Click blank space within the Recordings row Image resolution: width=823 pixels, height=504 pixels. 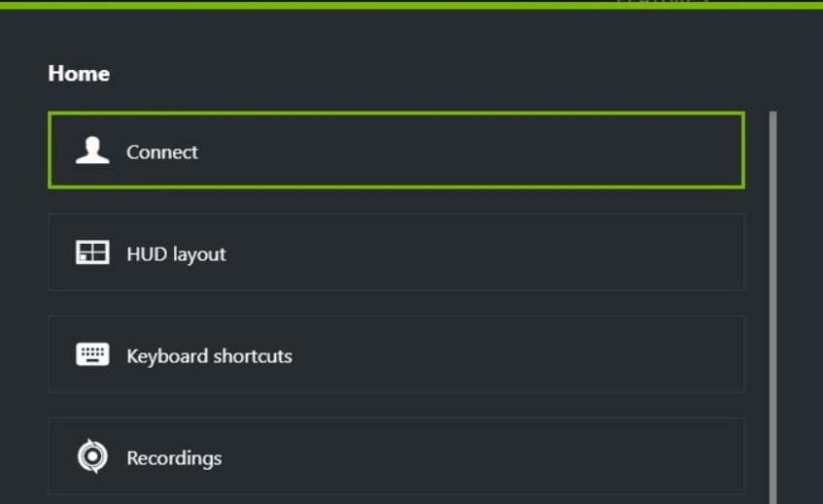click(472, 455)
